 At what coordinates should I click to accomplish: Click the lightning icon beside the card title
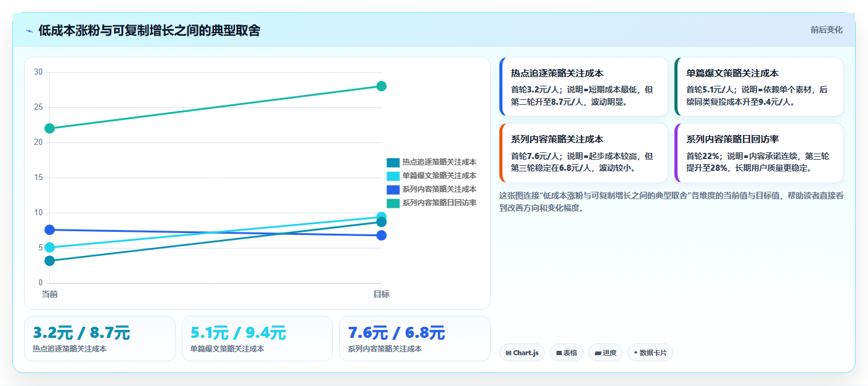[x=29, y=31]
